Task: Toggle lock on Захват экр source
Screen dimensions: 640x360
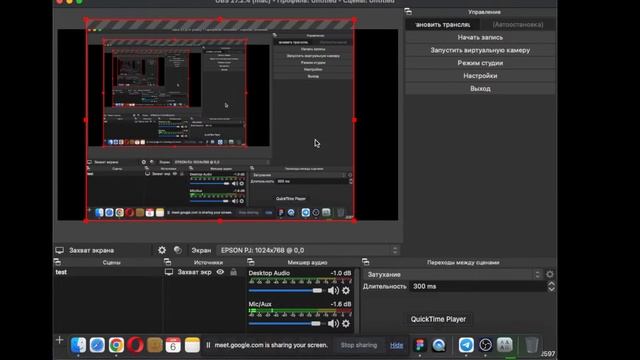Action: 233,272
